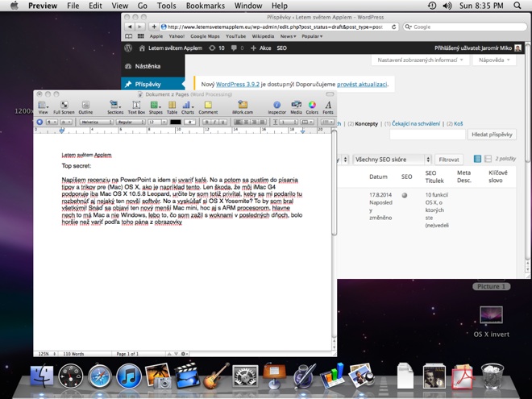Viewport: 532px width, 399px height.
Task: Open the 125% zoom popup in Pages
Action: [47, 354]
